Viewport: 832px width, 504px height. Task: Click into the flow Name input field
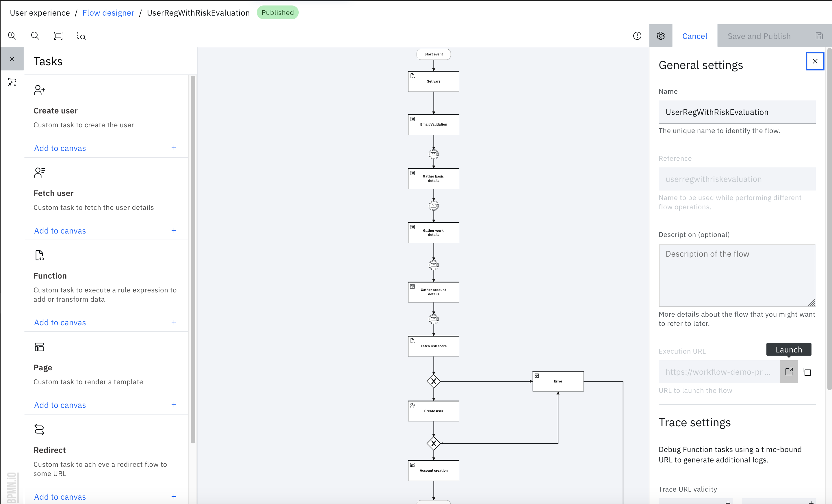(737, 112)
